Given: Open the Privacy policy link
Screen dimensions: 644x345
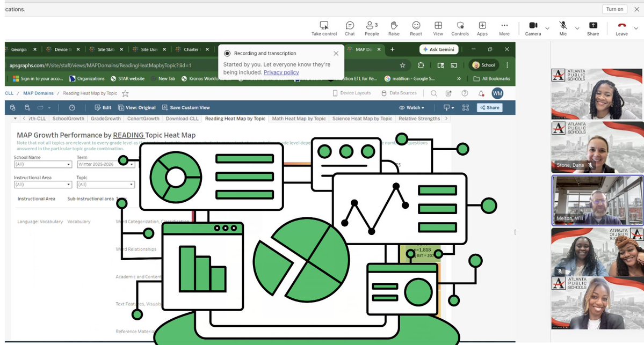Looking at the screenshot, I should pyautogui.click(x=281, y=72).
